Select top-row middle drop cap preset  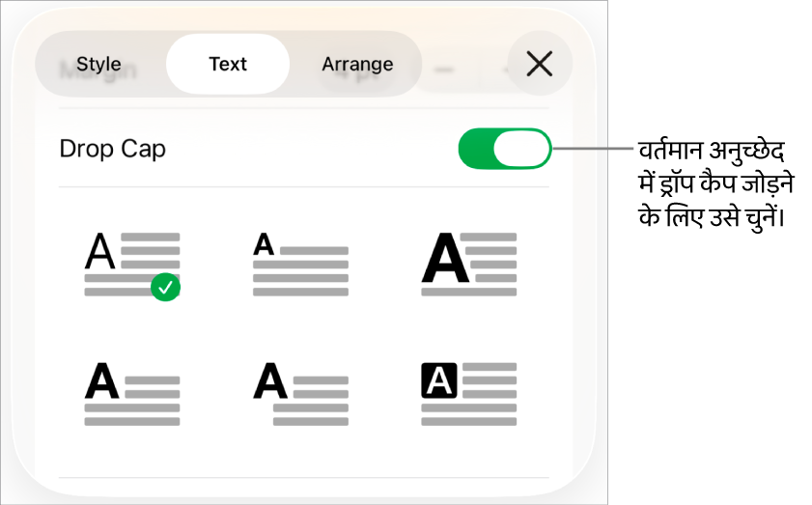pos(300,264)
